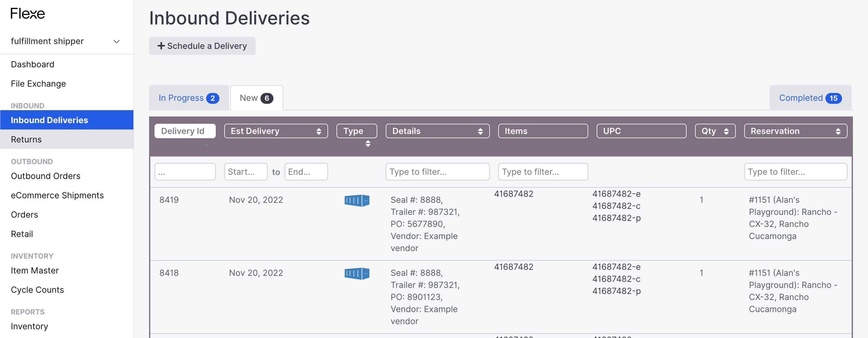Expand the fulfillment shipper account dropdown
This screenshot has height=338, width=868.
116,41
